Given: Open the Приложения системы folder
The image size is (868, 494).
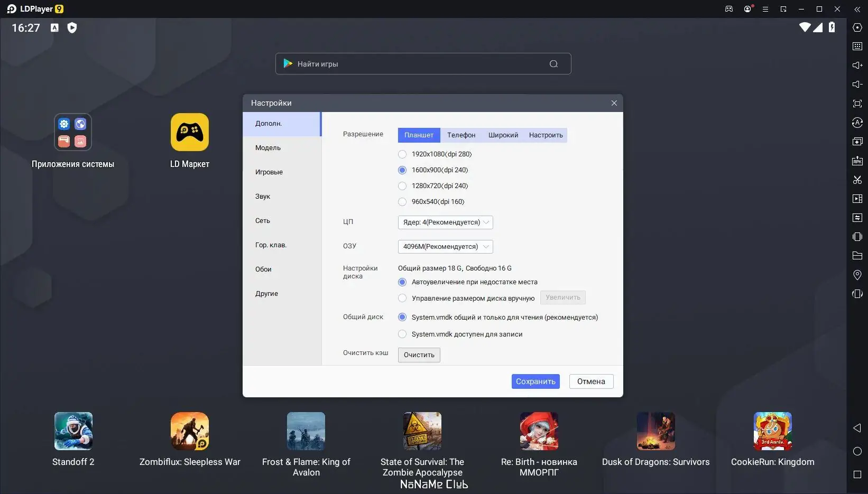Looking at the screenshot, I should point(73,132).
